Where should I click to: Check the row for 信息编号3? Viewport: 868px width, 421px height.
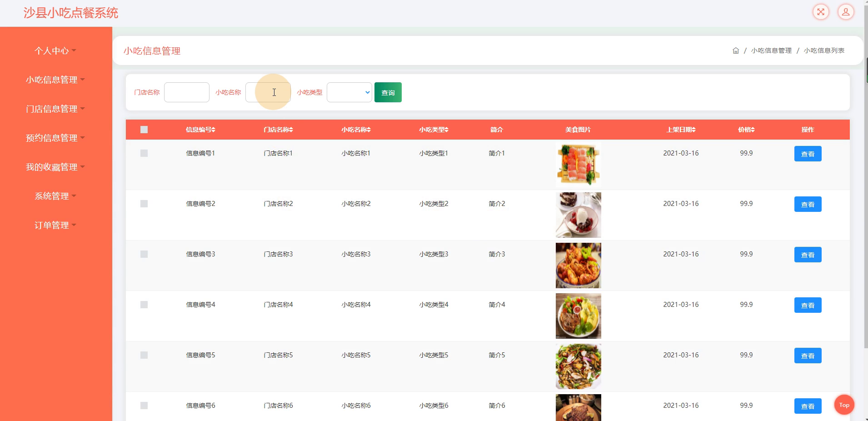click(144, 254)
